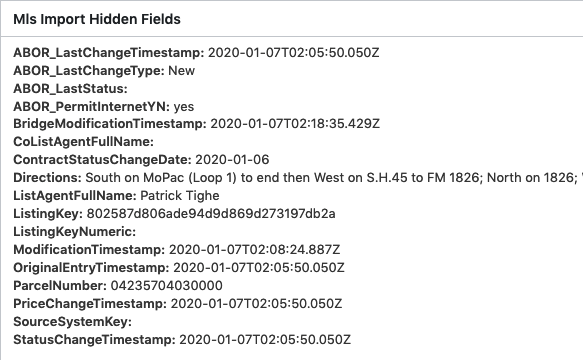
Task: Click the ABOR_PermitInternetYN yes value
Action: (184, 107)
